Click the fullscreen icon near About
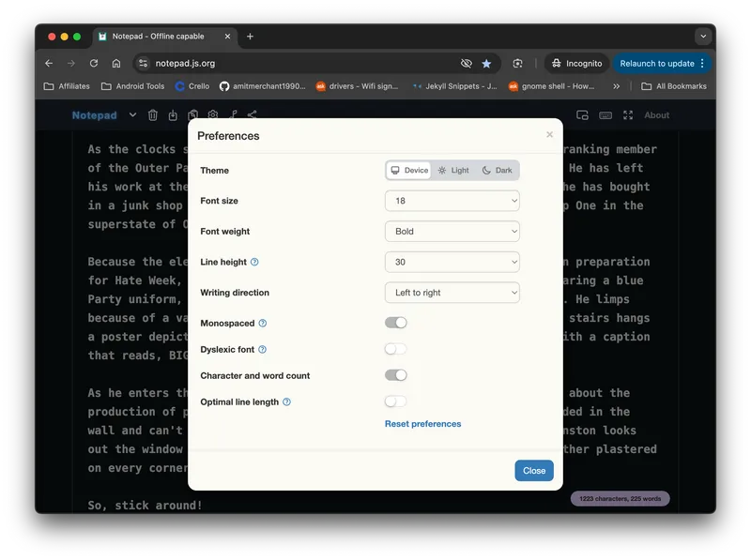The height and width of the screenshot is (560, 751). pos(628,115)
